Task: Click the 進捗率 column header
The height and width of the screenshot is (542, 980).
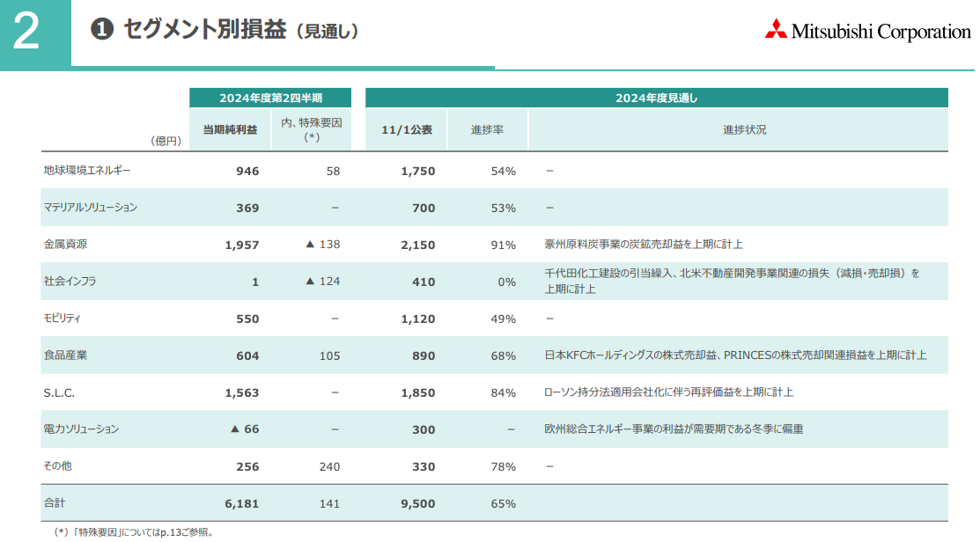Action: point(488,130)
